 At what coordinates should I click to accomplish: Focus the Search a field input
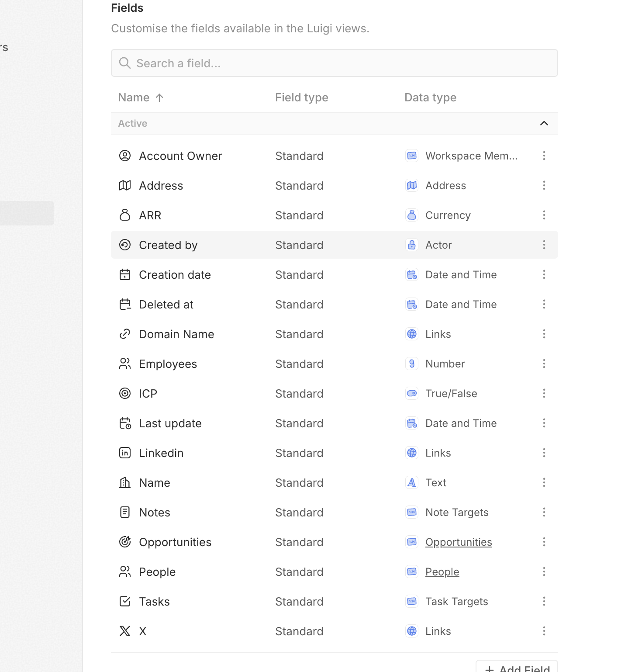(x=335, y=63)
